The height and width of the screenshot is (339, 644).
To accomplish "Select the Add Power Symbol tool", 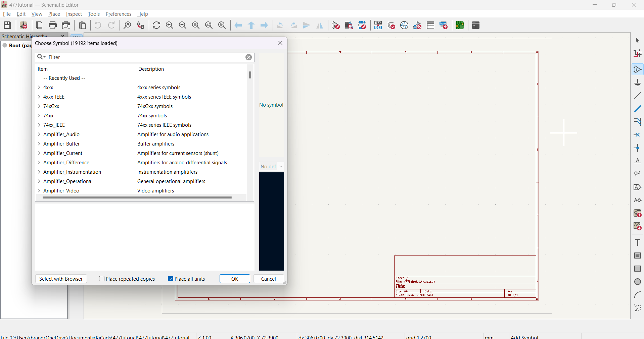I will click(637, 83).
